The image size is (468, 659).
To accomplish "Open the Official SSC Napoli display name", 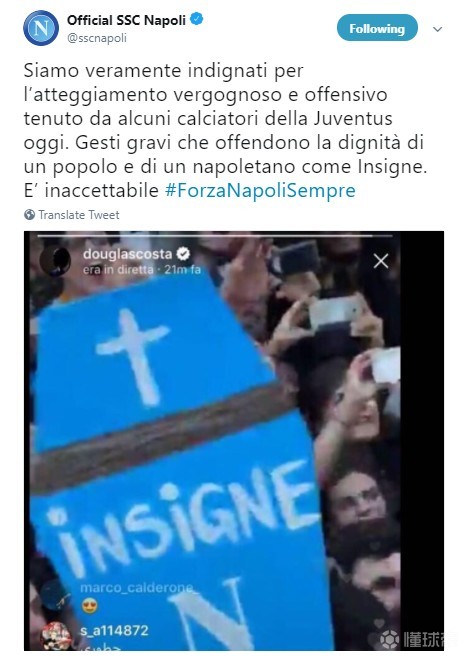I will (126, 20).
